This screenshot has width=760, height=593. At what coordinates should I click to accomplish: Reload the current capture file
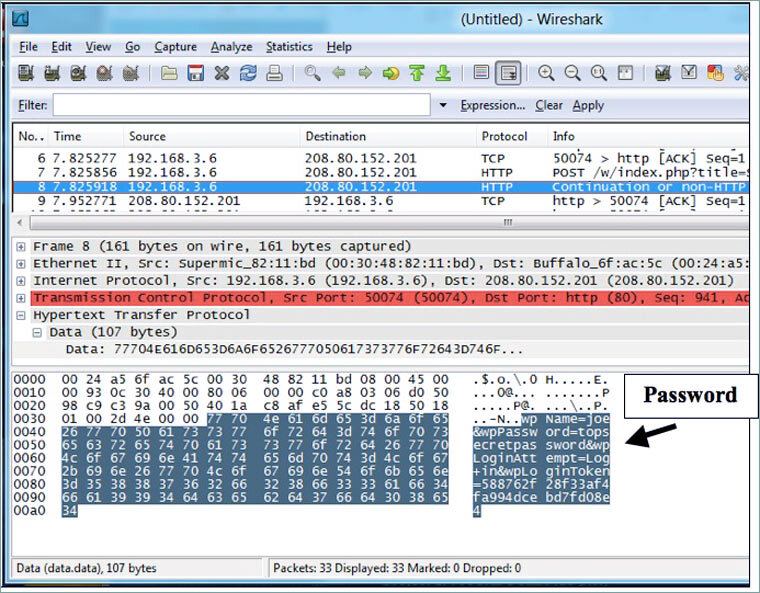point(248,73)
